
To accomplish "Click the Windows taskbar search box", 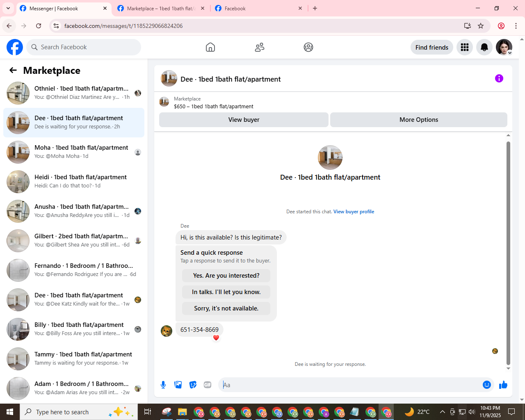I will pyautogui.click(x=79, y=412).
